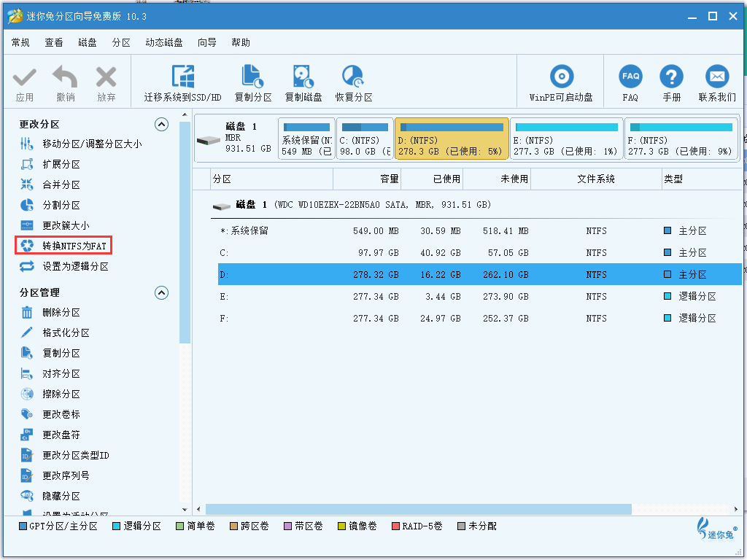
Task: Open the 查看 (View) menu
Action: pyautogui.click(x=54, y=42)
